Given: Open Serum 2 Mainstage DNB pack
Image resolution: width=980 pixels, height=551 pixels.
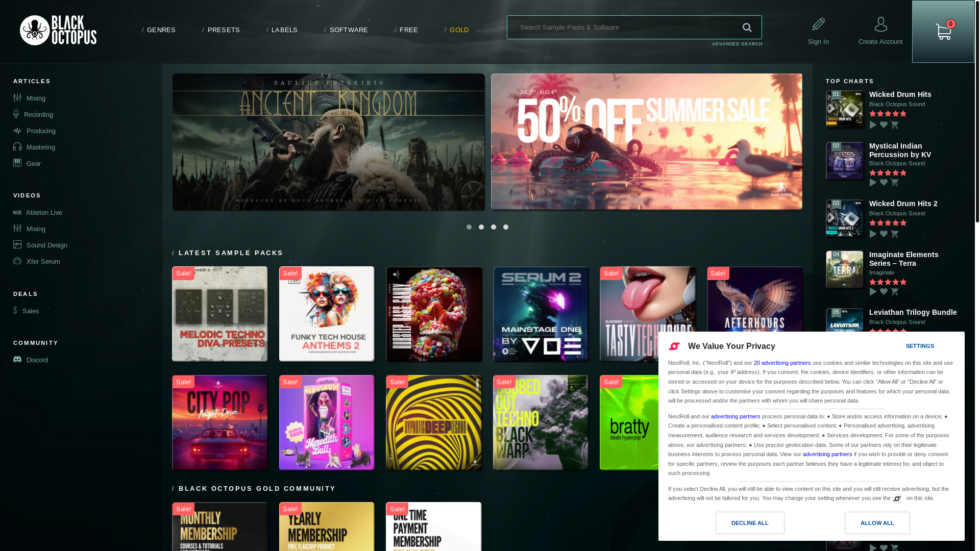Looking at the screenshot, I should pos(541,314).
